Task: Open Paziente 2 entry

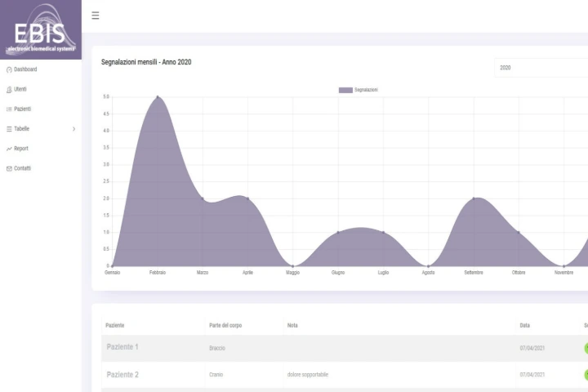Action: tap(122, 375)
